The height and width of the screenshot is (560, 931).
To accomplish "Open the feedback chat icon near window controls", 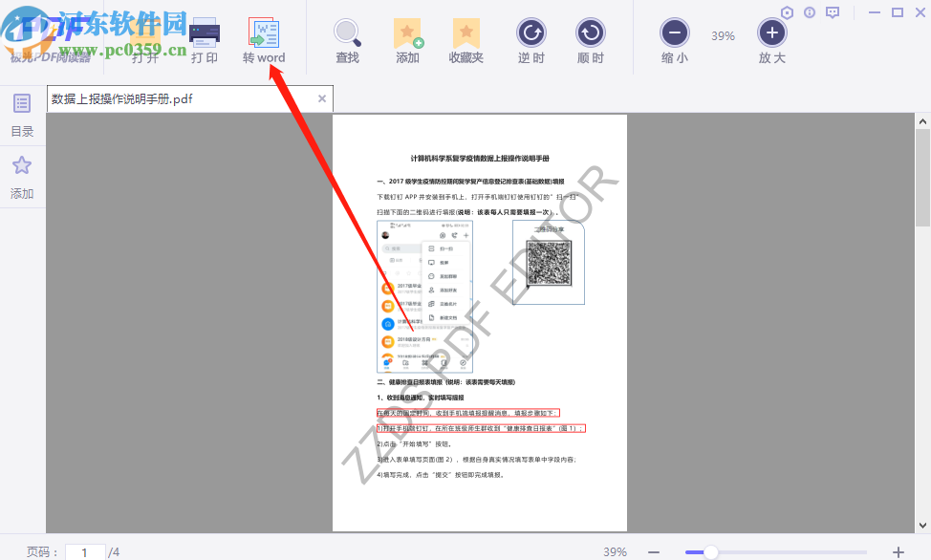I will [x=833, y=11].
